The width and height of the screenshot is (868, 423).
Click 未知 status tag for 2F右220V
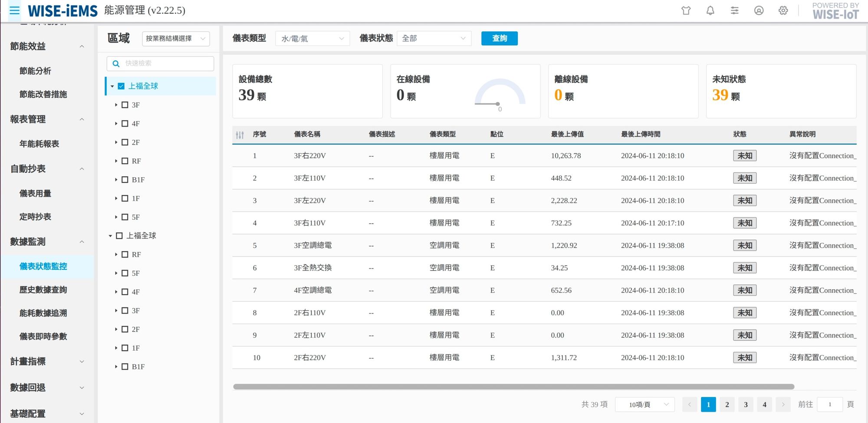[x=745, y=357]
